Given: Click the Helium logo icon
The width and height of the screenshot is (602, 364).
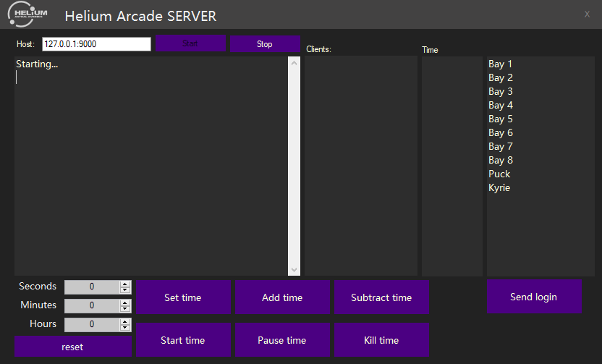Looking at the screenshot, I should click(27, 14).
